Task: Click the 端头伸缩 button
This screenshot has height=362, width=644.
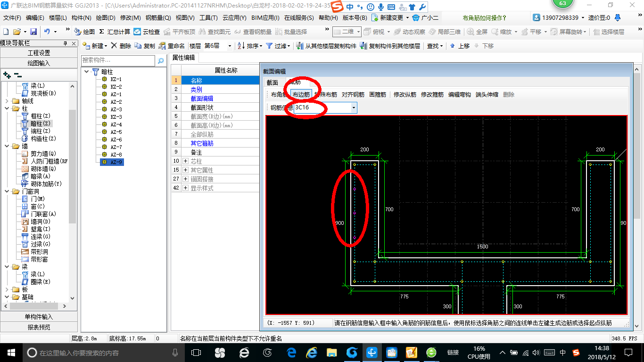Action: point(487,94)
